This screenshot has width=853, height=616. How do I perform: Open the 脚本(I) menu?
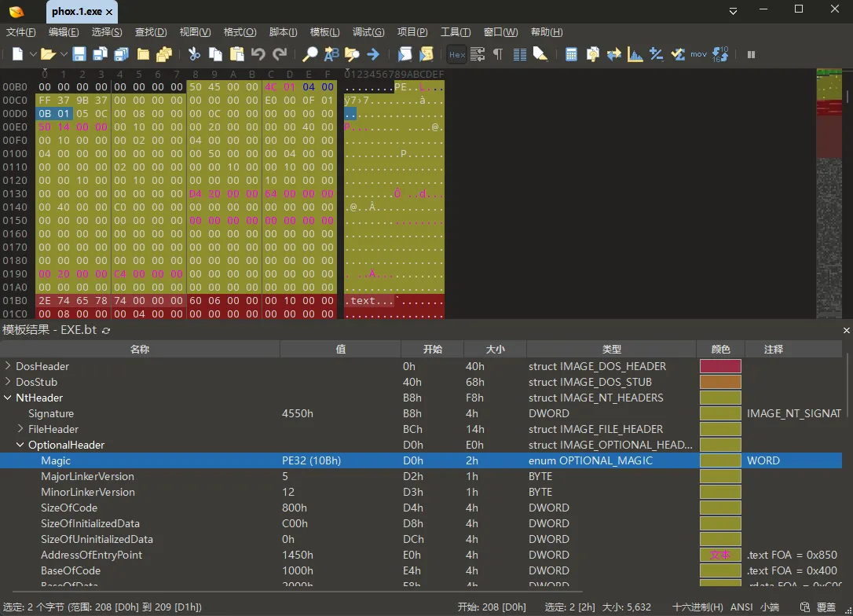click(x=283, y=31)
